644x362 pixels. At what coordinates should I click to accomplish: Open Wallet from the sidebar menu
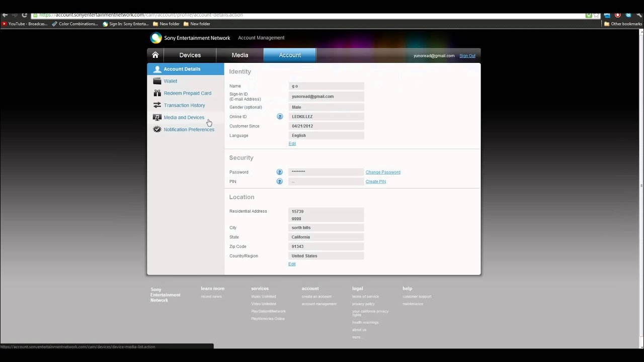[x=186, y=81]
